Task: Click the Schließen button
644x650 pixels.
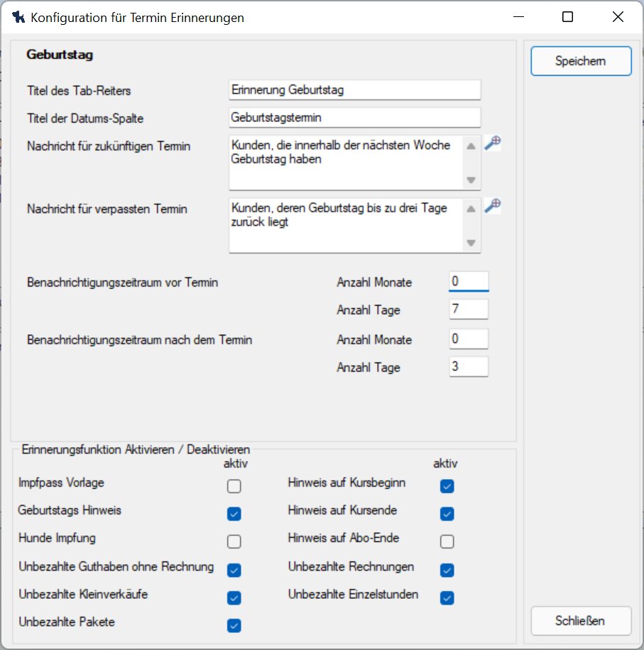Action: point(580,621)
